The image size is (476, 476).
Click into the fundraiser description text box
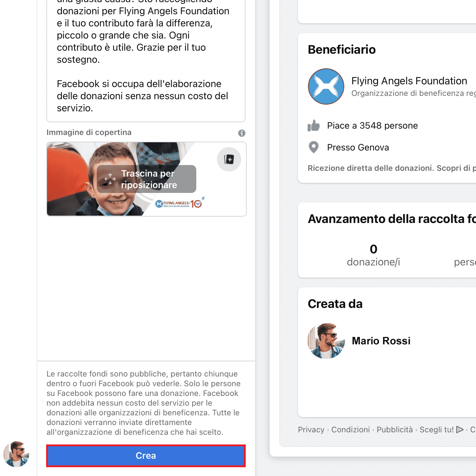coord(146,59)
